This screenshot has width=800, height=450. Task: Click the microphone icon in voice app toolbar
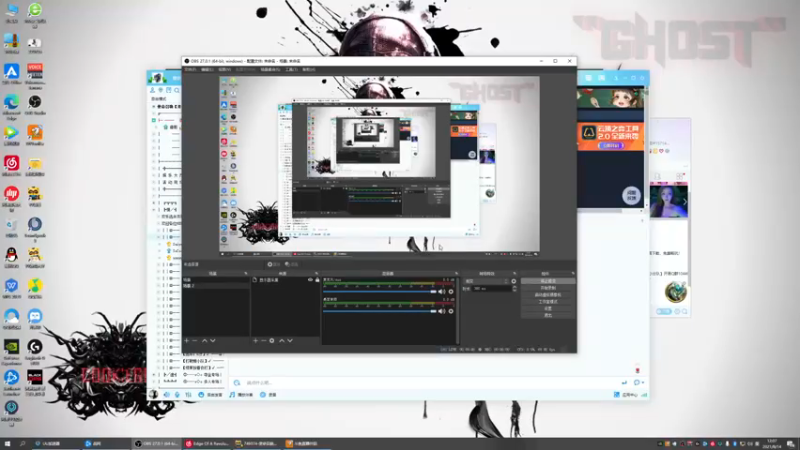coord(178,395)
